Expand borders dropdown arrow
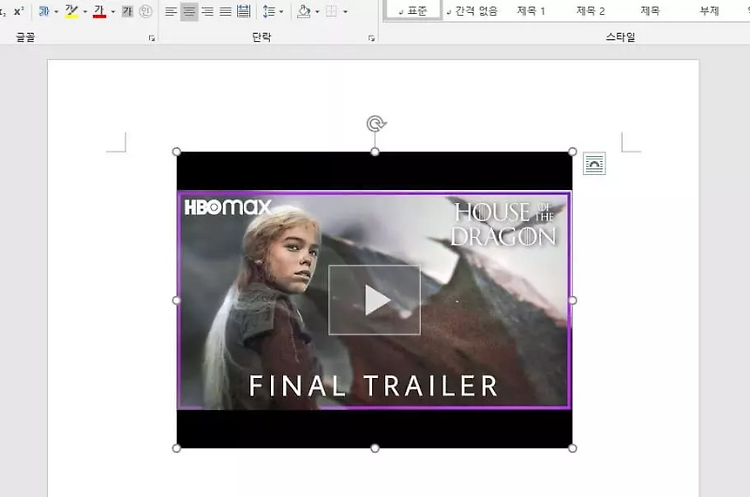The height and width of the screenshot is (497, 750). (x=345, y=11)
